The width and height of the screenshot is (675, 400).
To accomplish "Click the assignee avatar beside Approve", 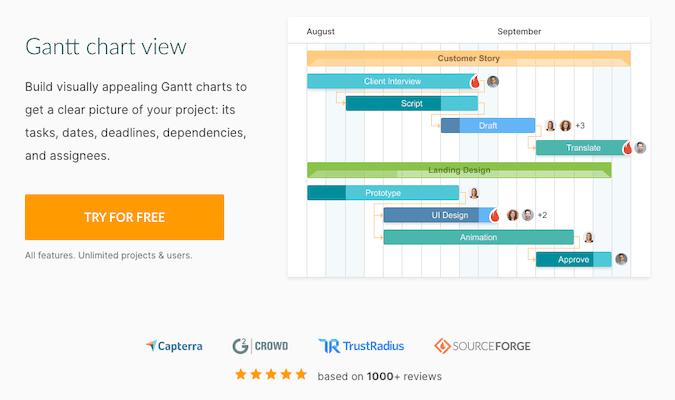I will tap(621, 259).
